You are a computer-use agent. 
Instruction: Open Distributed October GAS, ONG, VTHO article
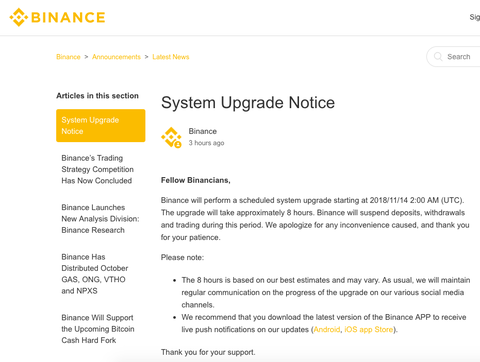click(95, 274)
